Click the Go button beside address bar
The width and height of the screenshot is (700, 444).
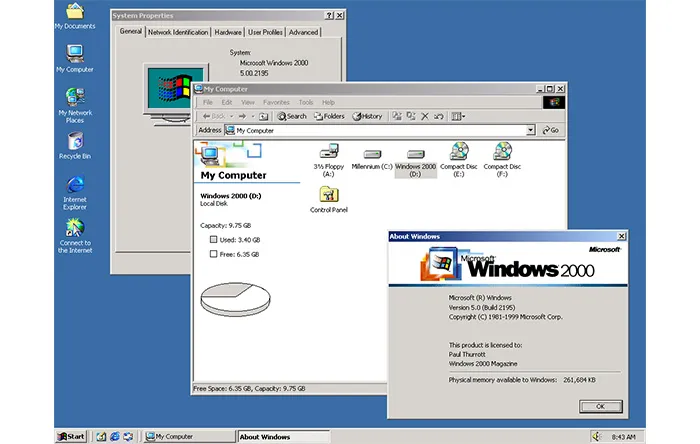click(x=550, y=130)
